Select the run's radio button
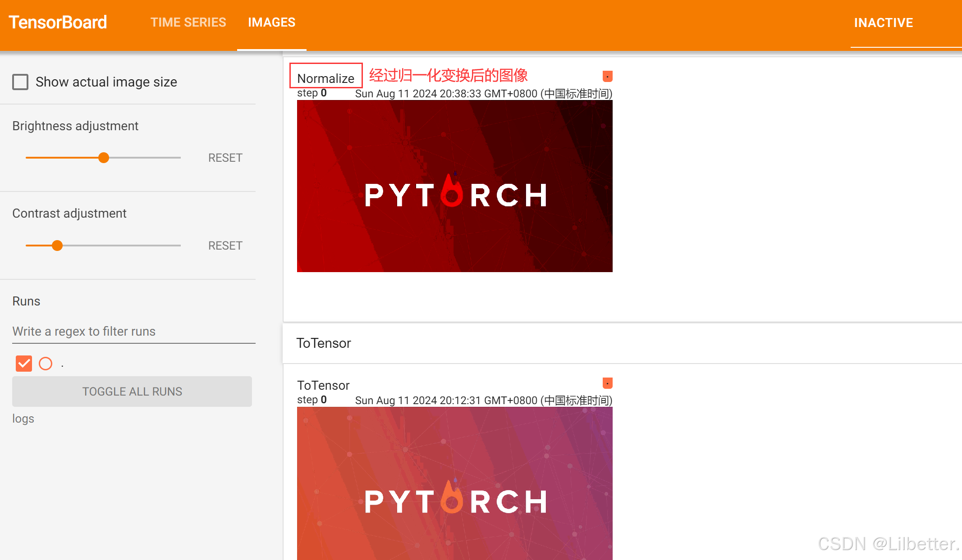 (46, 363)
